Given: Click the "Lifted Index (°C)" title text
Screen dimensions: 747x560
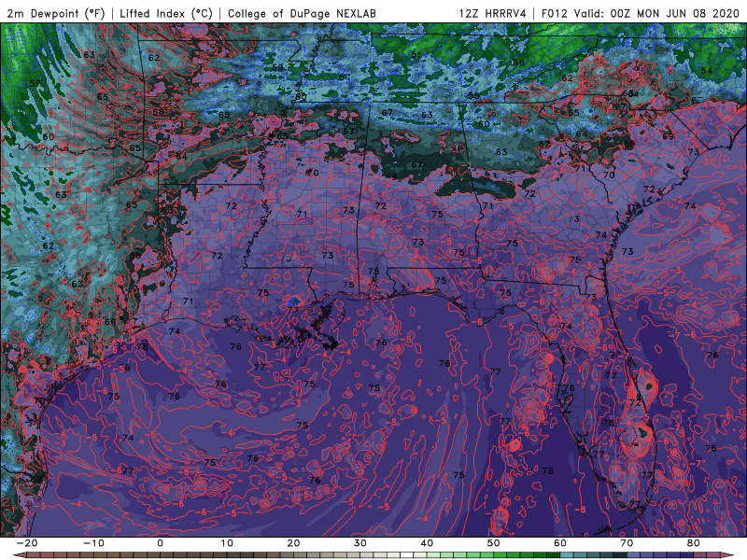Looking at the screenshot, I should pyautogui.click(x=166, y=13).
